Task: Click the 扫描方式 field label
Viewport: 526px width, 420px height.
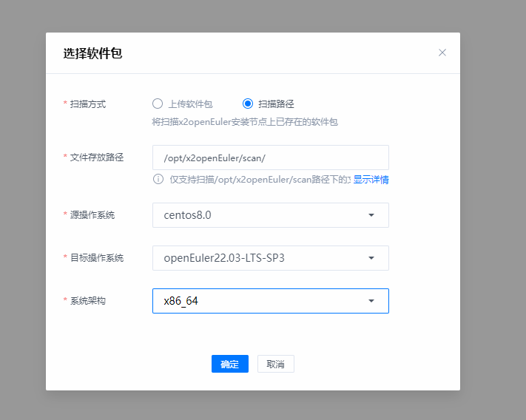Action: (x=87, y=104)
